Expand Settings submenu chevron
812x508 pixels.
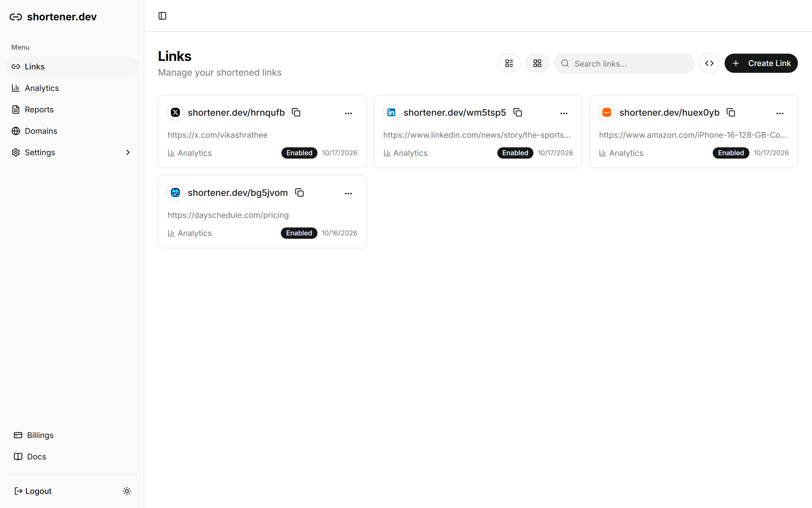click(x=128, y=152)
